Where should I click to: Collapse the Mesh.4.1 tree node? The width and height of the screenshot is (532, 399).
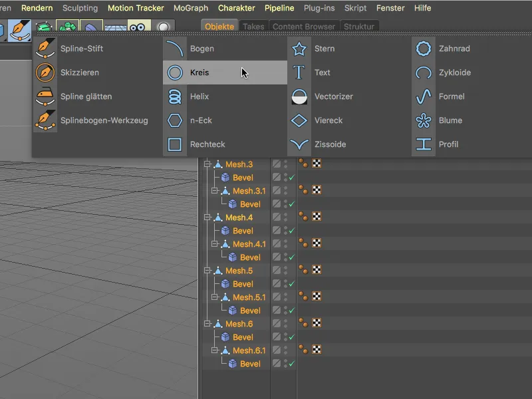[x=214, y=244]
